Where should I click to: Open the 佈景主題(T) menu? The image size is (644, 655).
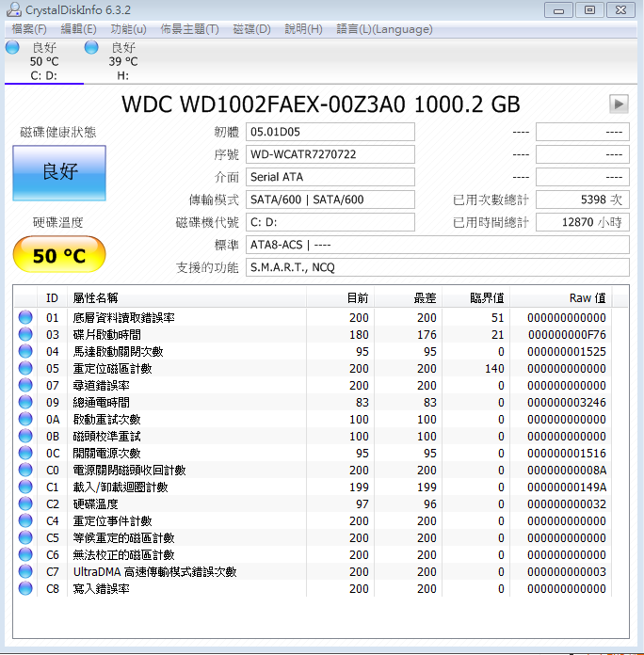pyautogui.click(x=189, y=29)
